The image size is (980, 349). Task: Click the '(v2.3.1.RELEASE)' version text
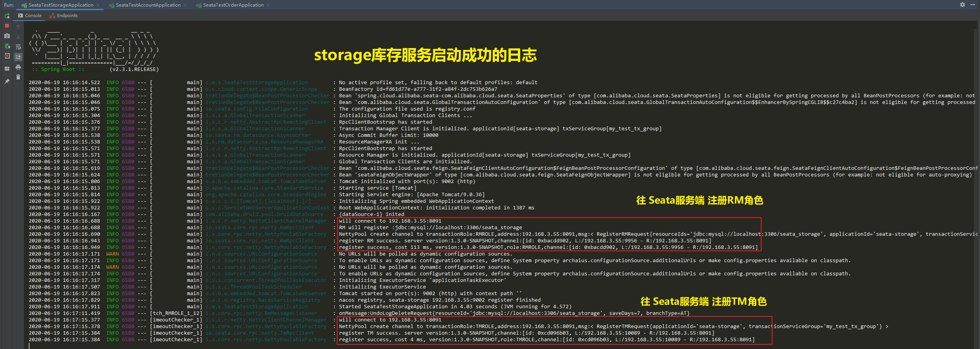click(134, 69)
